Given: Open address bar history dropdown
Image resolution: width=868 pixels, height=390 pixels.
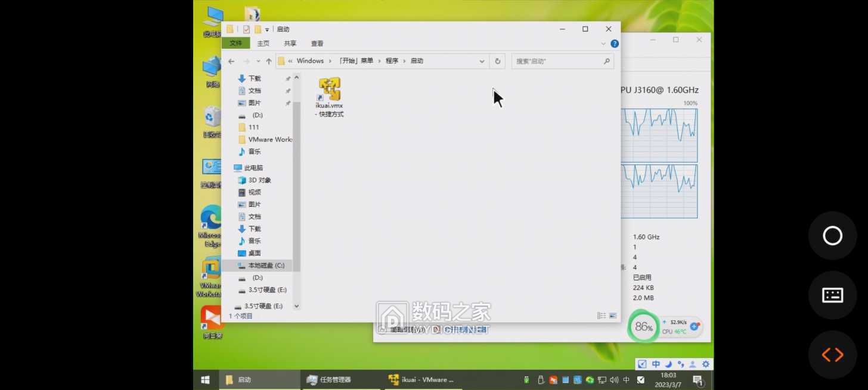Looking at the screenshot, I should click(482, 61).
